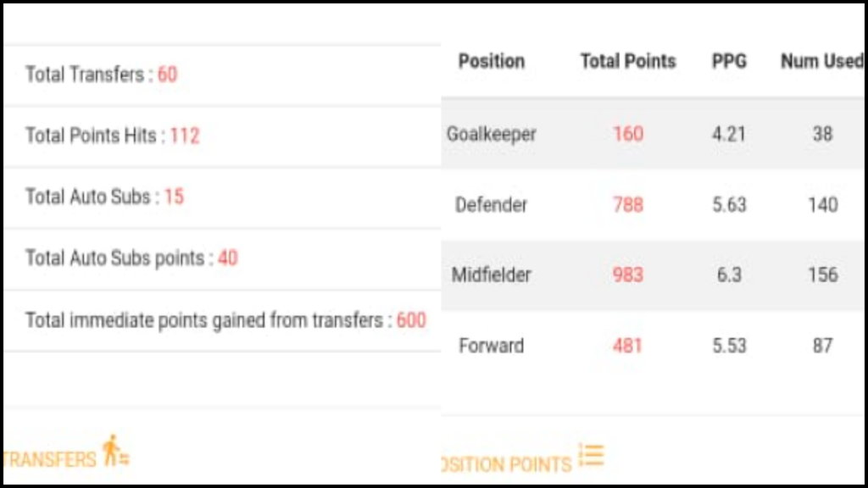The height and width of the screenshot is (488, 868).
Task: Select the Forward row in the table
Action: click(492, 345)
